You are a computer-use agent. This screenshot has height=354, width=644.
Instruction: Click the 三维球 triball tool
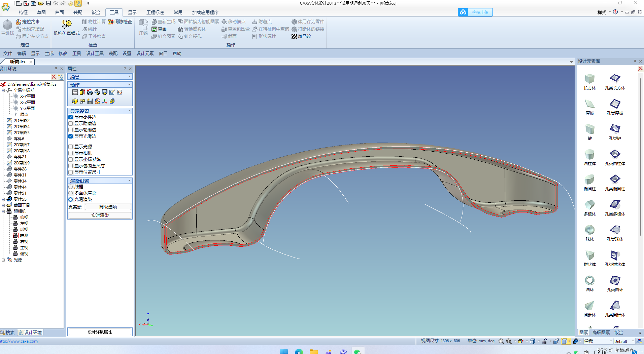click(x=7, y=28)
